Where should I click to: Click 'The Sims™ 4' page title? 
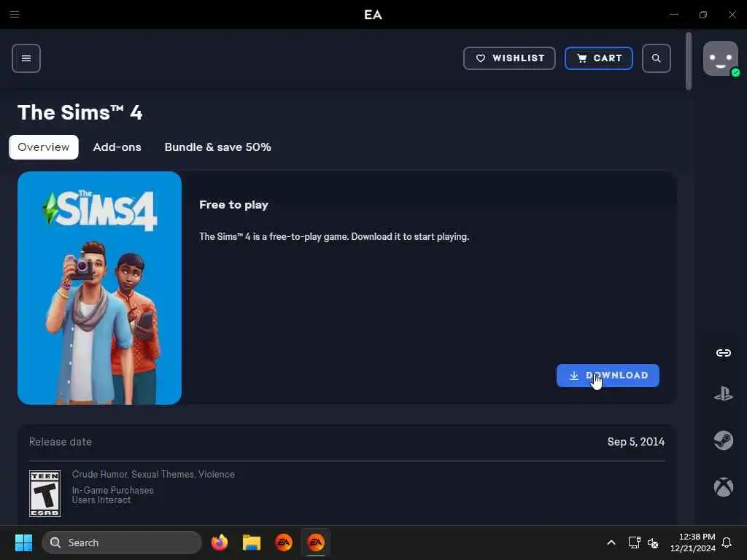click(x=80, y=113)
